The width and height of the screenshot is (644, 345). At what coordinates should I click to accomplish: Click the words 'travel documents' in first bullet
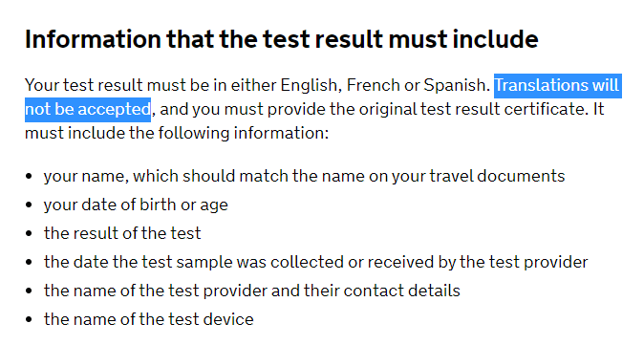pyautogui.click(x=498, y=176)
